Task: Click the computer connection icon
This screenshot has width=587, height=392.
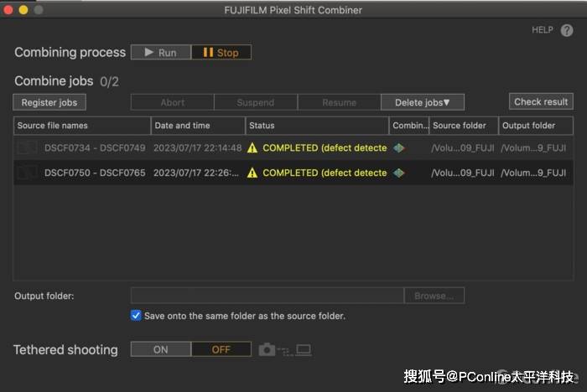Action: point(304,350)
